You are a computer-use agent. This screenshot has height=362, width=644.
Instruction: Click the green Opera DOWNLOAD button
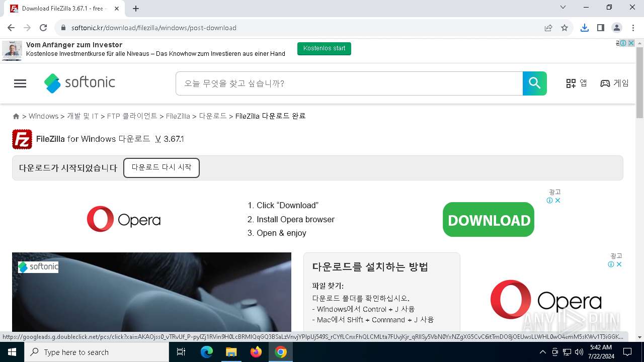(x=489, y=220)
